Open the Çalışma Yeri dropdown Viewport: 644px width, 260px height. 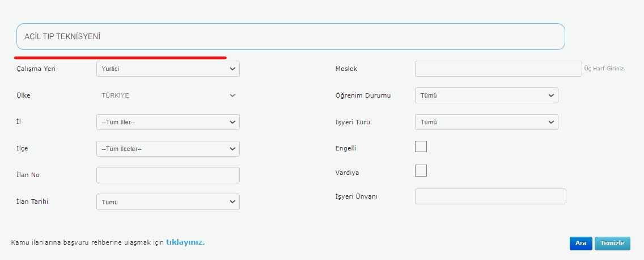pyautogui.click(x=168, y=69)
